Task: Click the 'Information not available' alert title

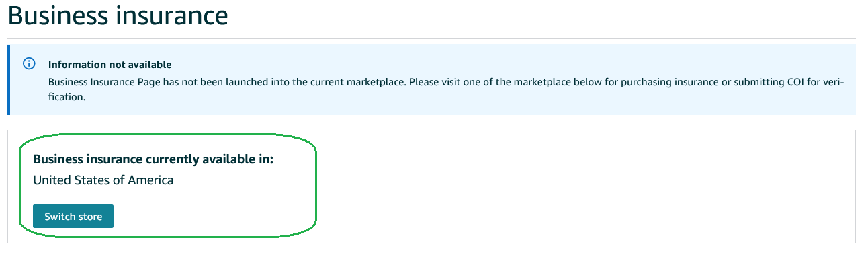Action: click(x=110, y=65)
